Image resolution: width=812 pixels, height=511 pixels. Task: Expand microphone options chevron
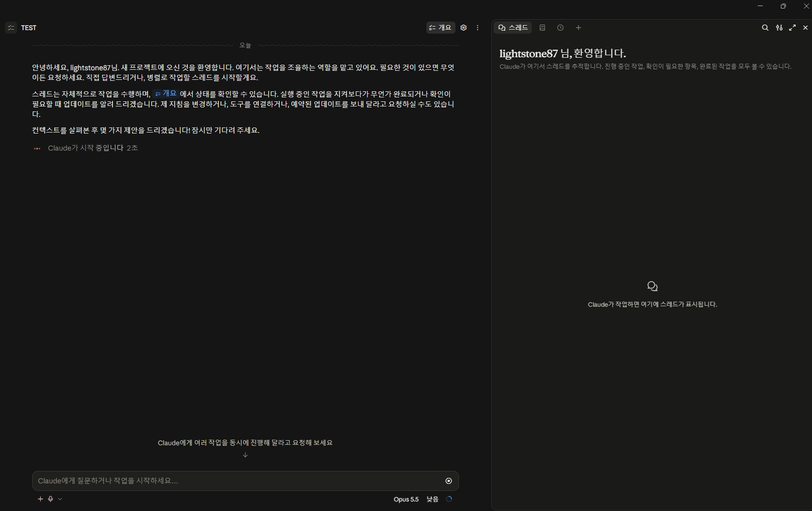click(x=60, y=499)
